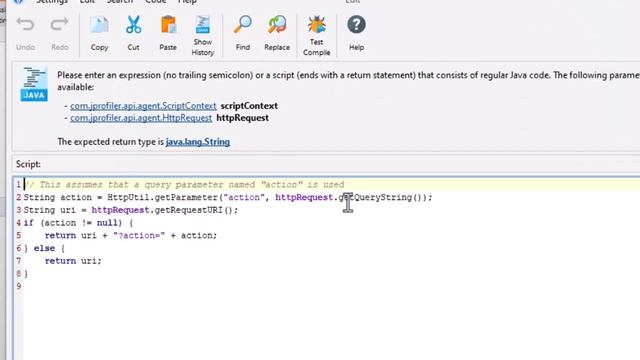Screen dimensions: 640x360
Task: Click the "?action=" string literal on line 5
Action: click(x=139, y=236)
